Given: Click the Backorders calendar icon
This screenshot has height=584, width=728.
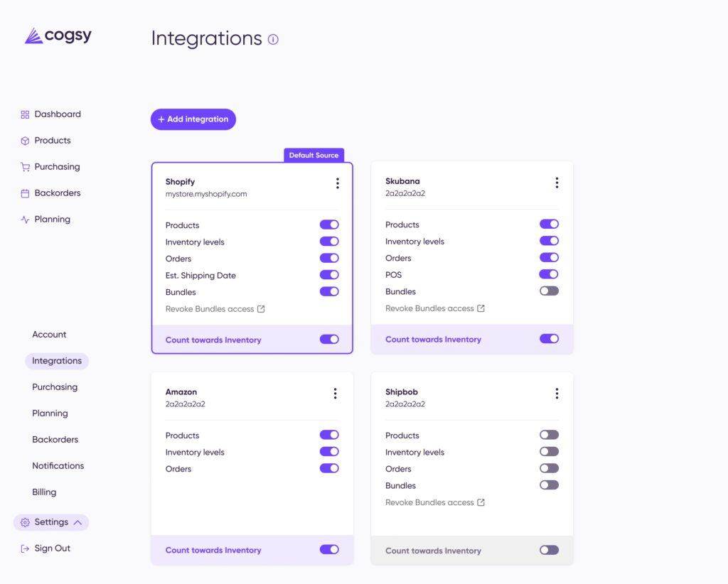Looking at the screenshot, I should [x=25, y=193].
